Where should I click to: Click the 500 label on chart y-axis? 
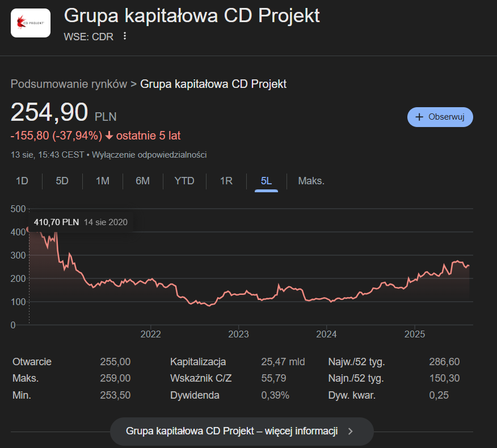18,209
